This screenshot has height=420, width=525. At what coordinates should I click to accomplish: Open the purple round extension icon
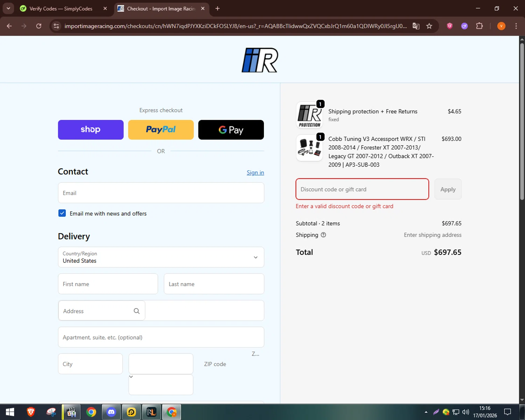click(x=464, y=26)
